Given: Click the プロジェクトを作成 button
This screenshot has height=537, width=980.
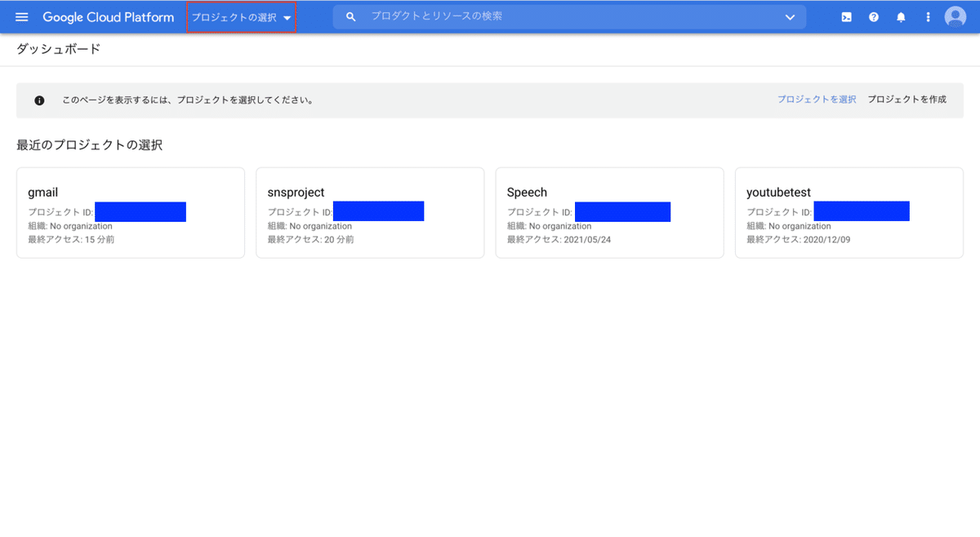Looking at the screenshot, I should (906, 100).
